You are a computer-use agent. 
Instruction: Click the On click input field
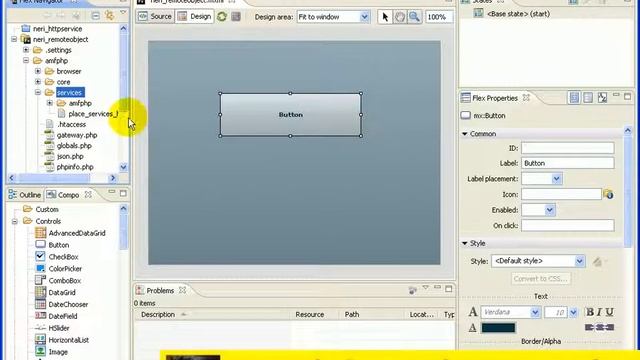pos(567,225)
